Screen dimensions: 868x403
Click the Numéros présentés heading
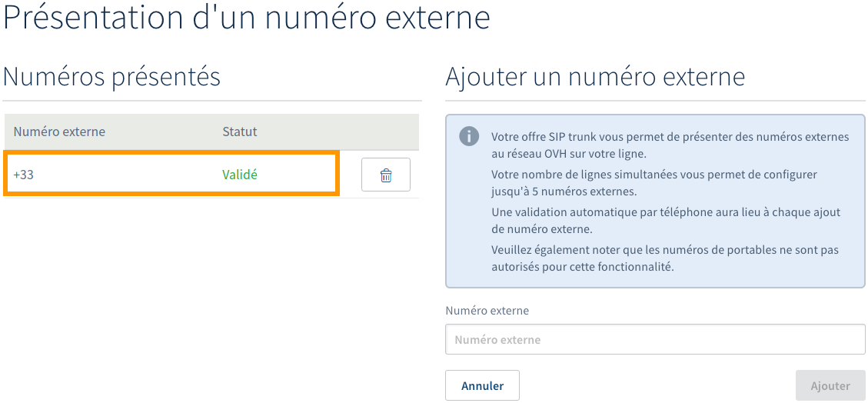tap(111, 77)
